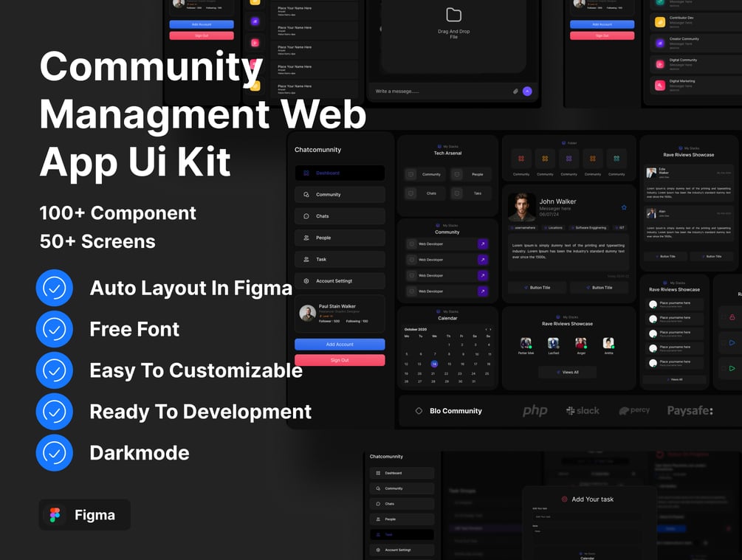Open the red Community folder icon
The height and width of the screenshot is (560, 742).
[521, 159]
